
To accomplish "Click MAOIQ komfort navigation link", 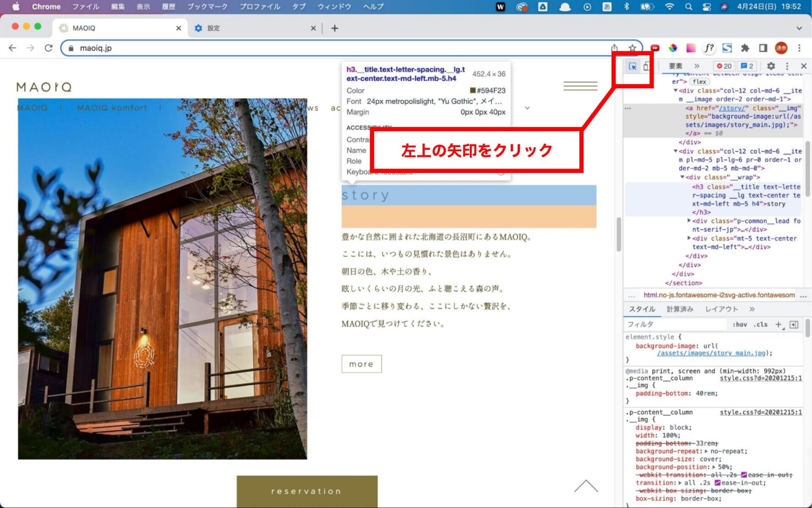I will coord(112,108).
